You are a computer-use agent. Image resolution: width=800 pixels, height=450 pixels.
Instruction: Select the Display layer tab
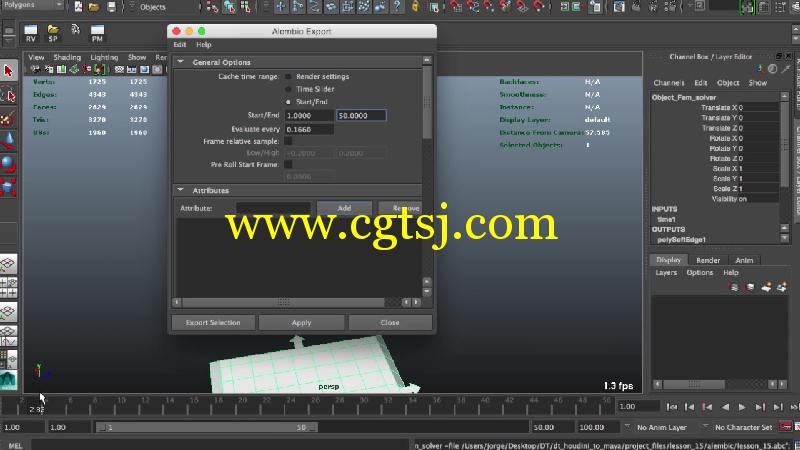(668, 260)
